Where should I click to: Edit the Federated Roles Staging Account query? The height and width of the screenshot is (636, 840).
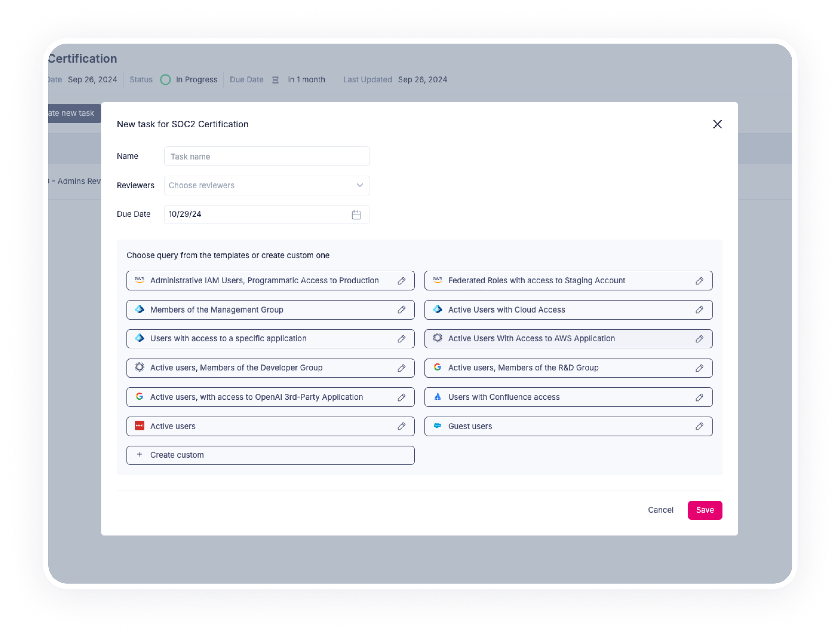pos(700,281)
